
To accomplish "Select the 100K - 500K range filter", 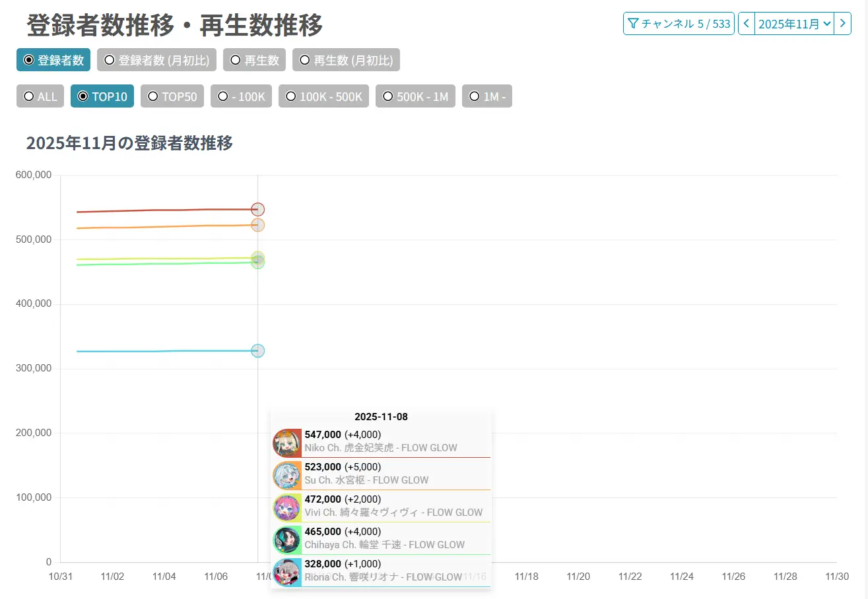I will pos(323,96).
